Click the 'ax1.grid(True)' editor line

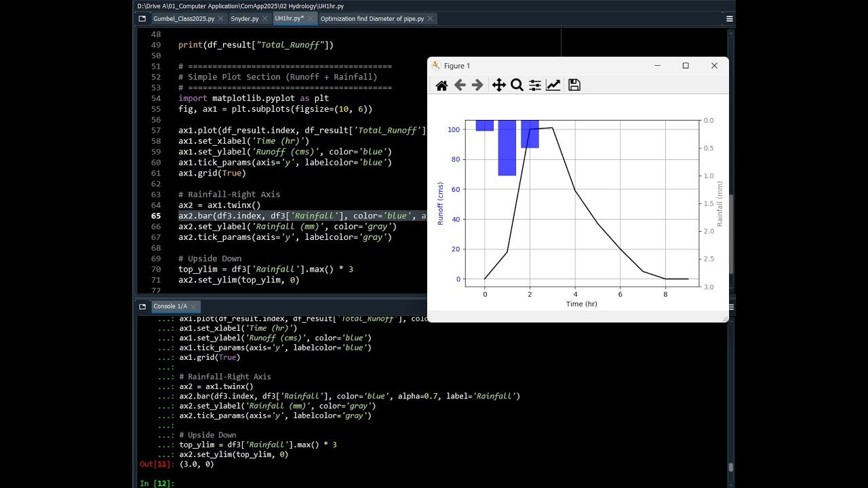(x=212, y=173)
